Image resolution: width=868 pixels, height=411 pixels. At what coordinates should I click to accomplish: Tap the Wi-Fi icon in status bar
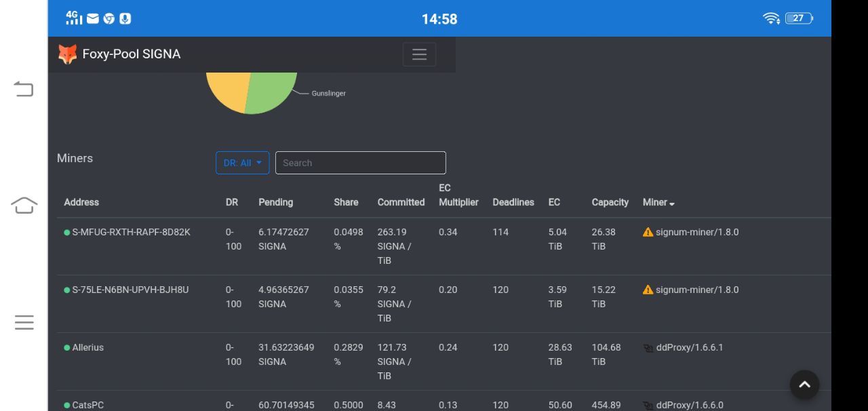click(x=771, y=18)
